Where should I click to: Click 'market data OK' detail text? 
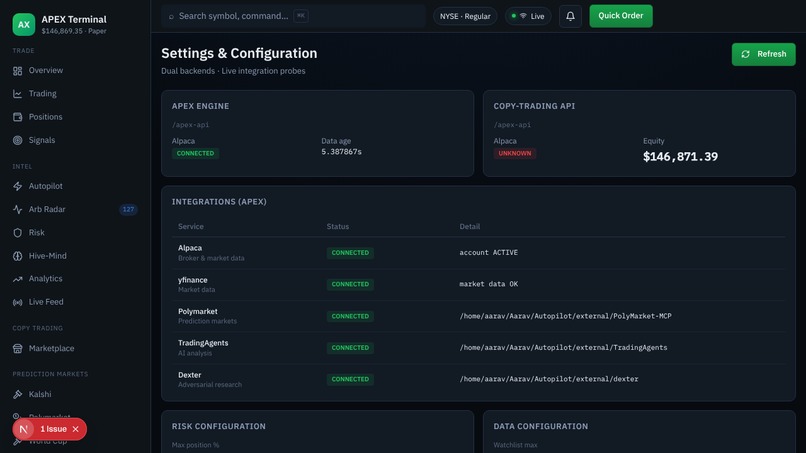tap(488, 284)
